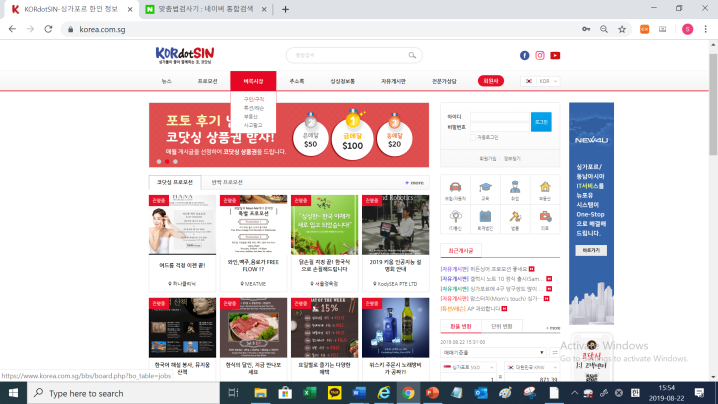Select the first banner slide dot
Image resolution: width=718 pixels, height=404 pixels.
(x=159, y=161)
